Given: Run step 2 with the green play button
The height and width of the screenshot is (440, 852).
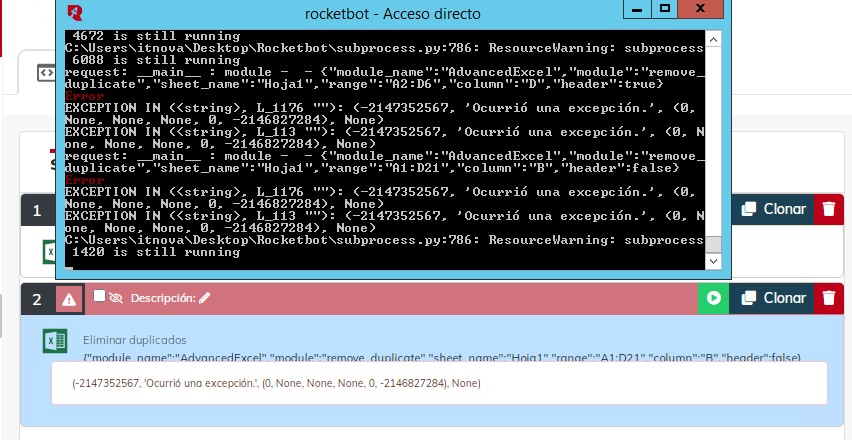Looking at the screenshot, I should click(x=713, y=298).
